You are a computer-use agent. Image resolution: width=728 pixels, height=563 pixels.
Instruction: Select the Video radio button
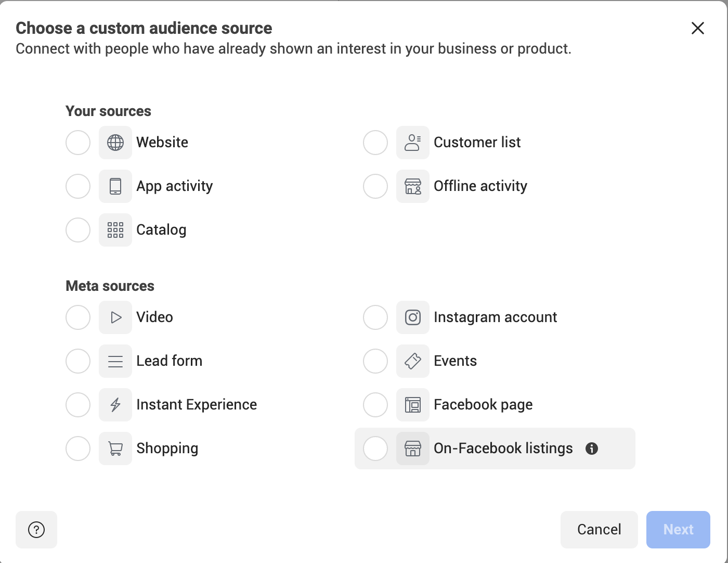78,317
